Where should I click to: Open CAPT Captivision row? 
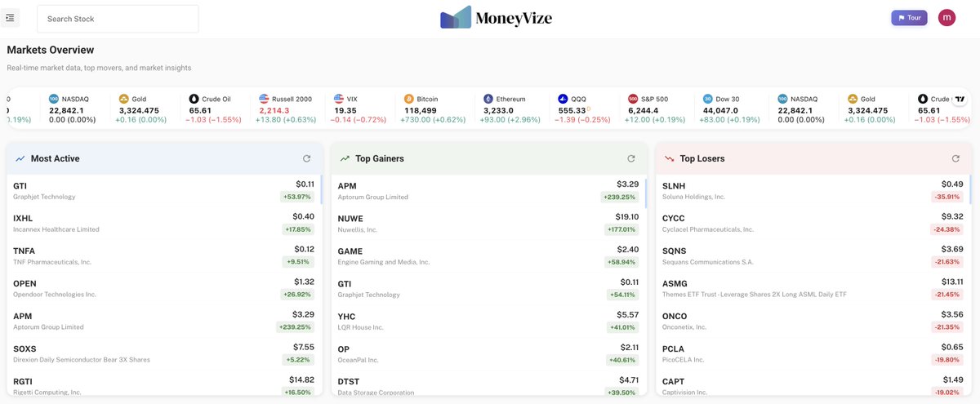[813, 384]
